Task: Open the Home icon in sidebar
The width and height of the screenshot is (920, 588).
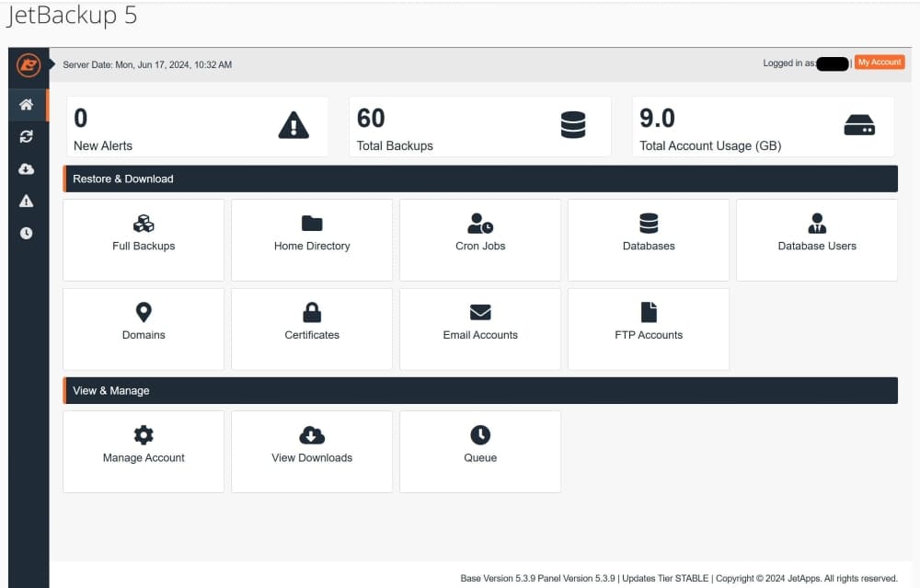Action: coord(27,105)
